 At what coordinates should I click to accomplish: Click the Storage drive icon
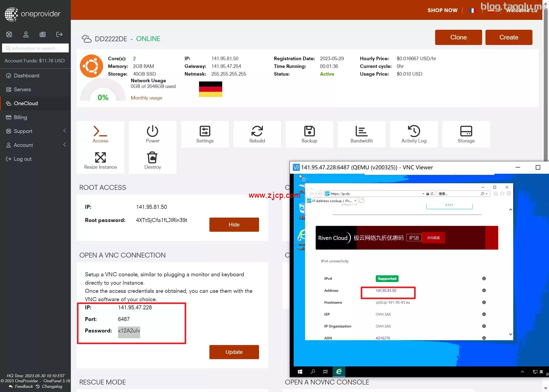[x=466, y=131]
